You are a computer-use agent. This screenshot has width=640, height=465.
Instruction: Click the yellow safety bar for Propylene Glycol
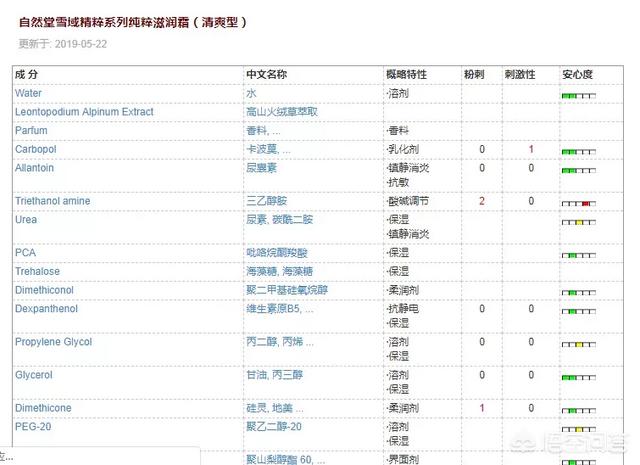click(579, 345)
